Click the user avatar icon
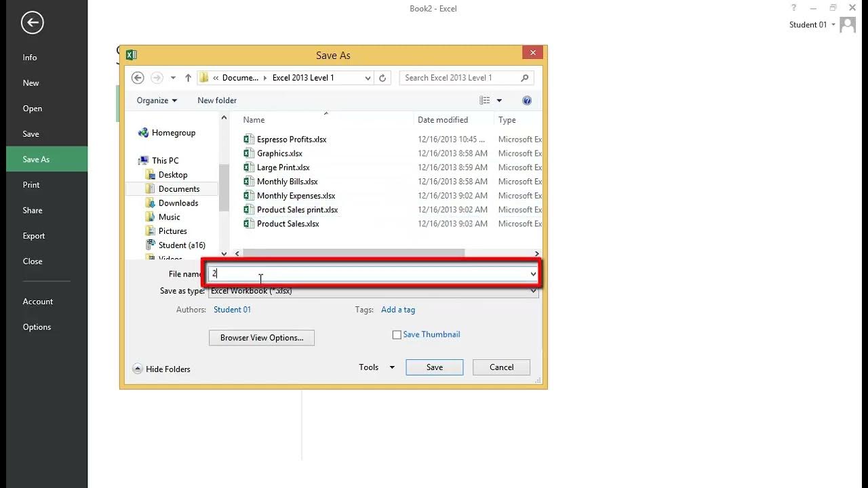This screenshot has height=488, width=868. 848,24
